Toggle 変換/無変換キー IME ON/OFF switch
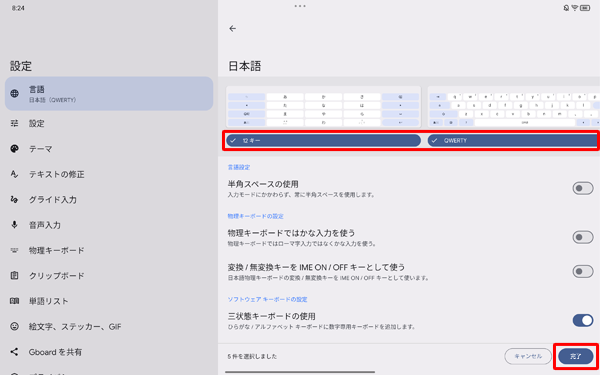Screen dimensions: 600x375 [583, 271]
